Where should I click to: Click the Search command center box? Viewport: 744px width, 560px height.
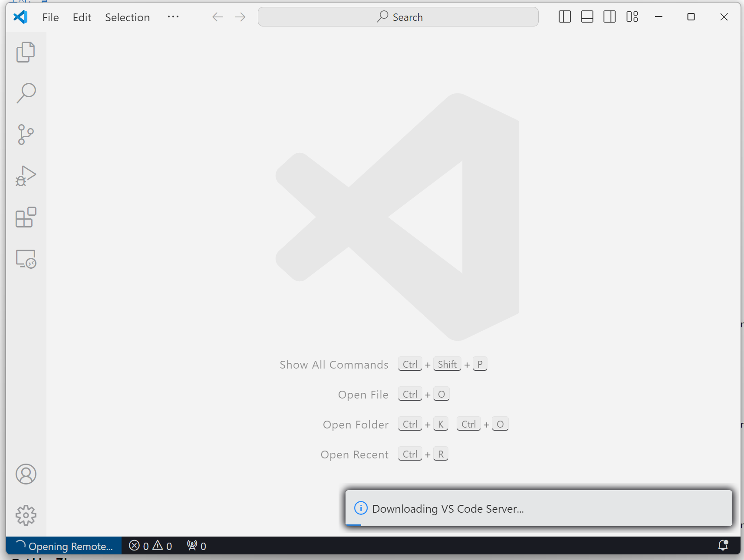coord(398,17)
